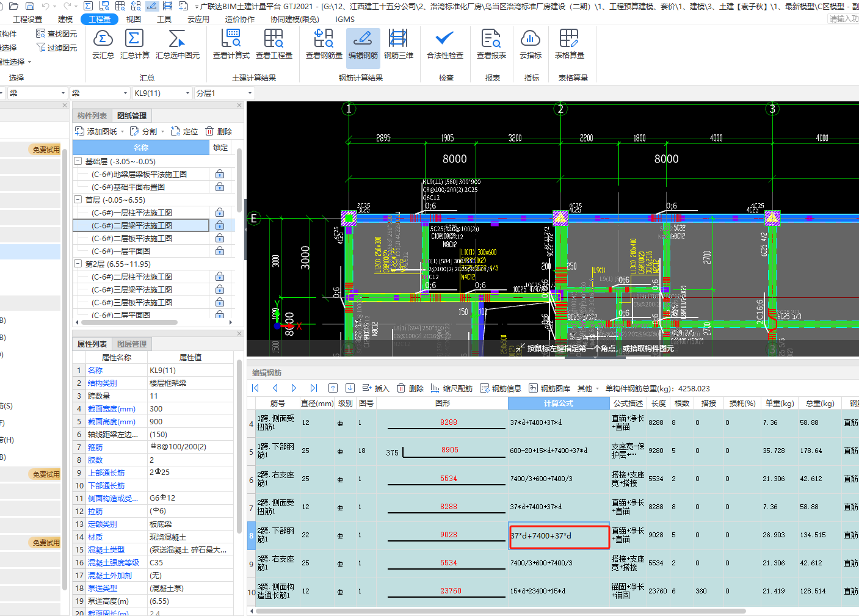Collapse the 基础层 tree node
The image size is (859, 616).
click(x=78, y=161)
